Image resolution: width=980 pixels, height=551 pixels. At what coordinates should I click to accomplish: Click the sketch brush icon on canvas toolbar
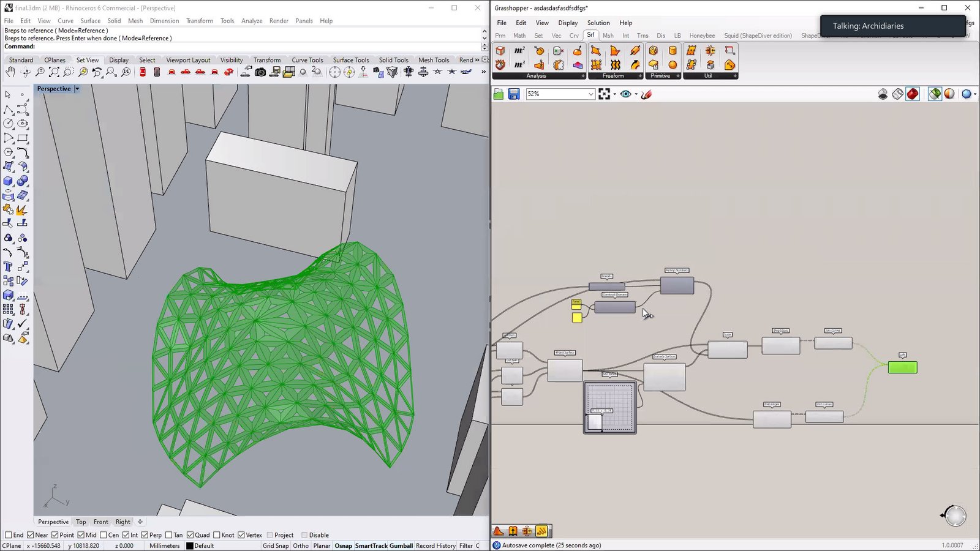pos(646,94)
